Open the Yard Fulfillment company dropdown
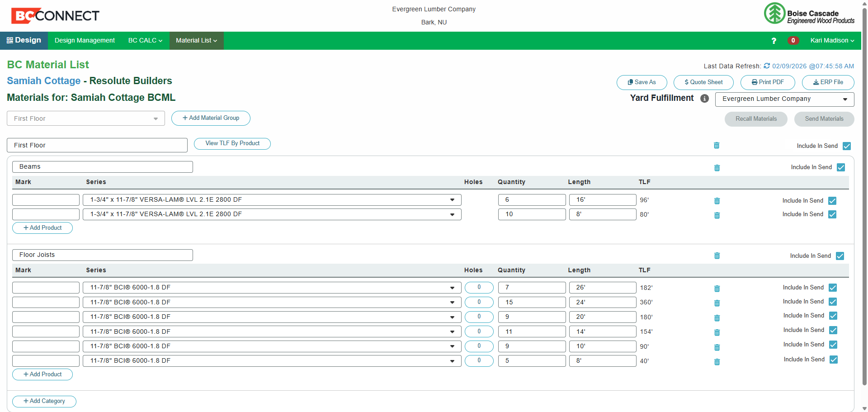The image size is (868, 412). pyautogui.click(x=784, y=99)
